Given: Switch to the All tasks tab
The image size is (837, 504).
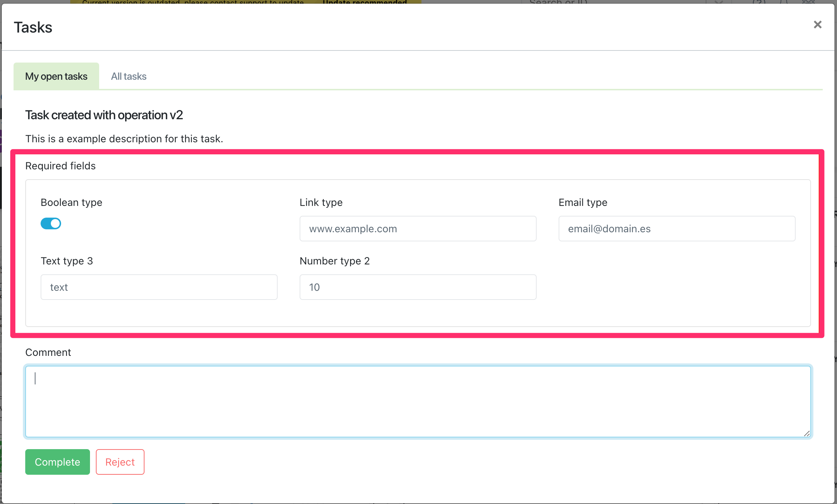Looking at the screenshot, I should coord(128,75).
